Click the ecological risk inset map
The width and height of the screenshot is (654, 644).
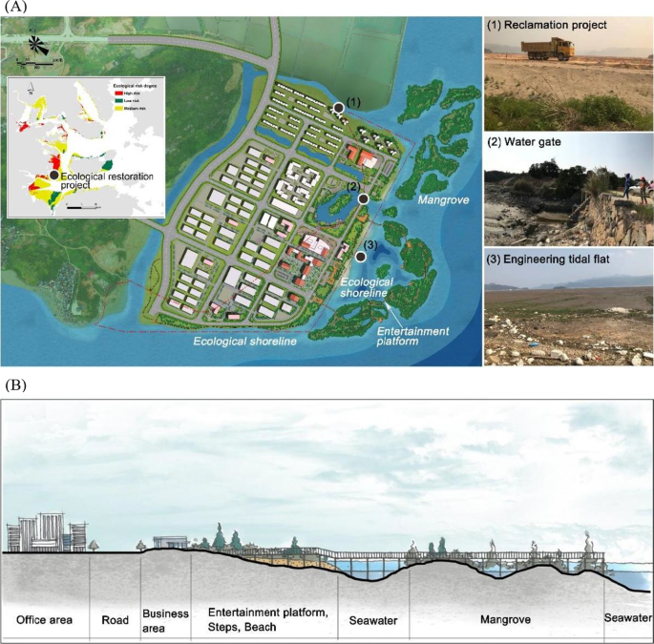(x=86, y=147)
